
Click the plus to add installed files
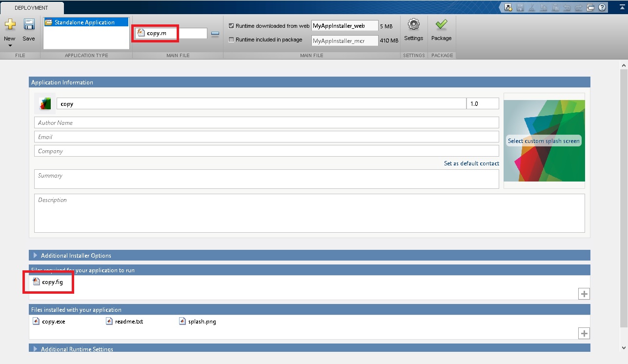pyautogui.click(x=584, y=333)
